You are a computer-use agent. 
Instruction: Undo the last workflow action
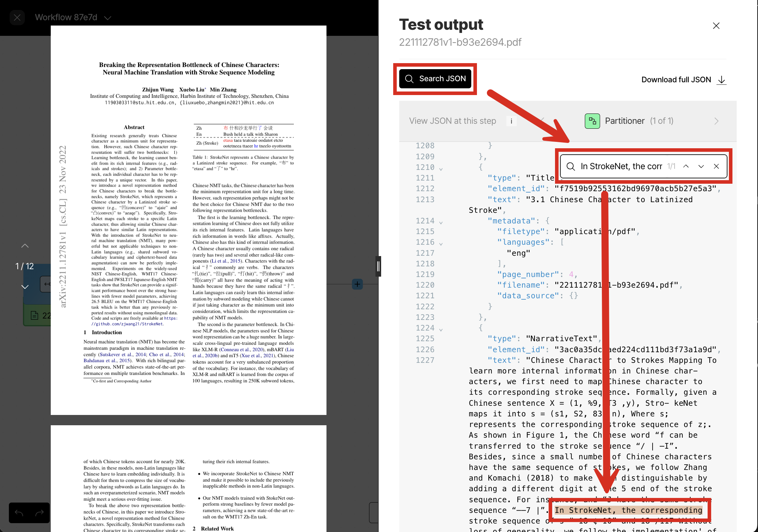click(20, 513)
